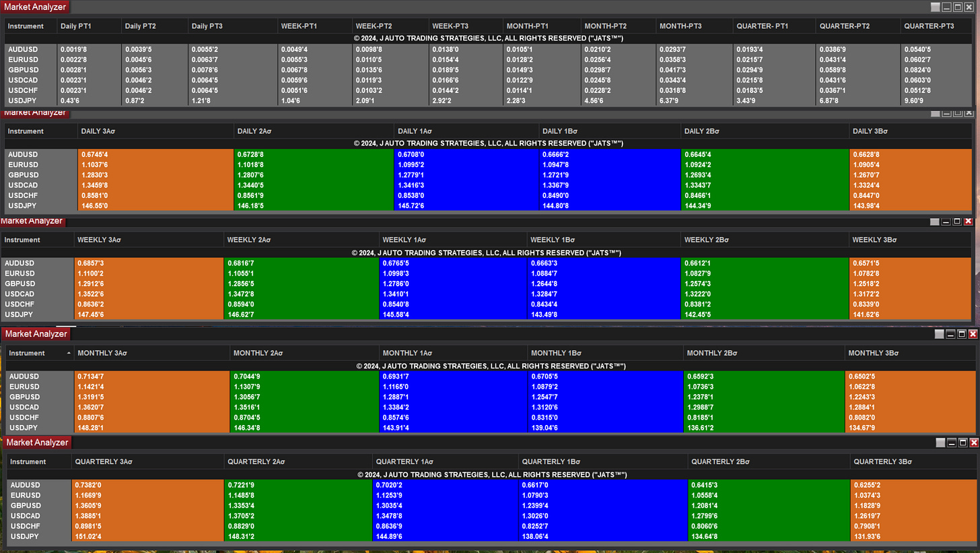
Task: Select the EURUSD row in the Monthly sigma window
Action: [491, 387]
